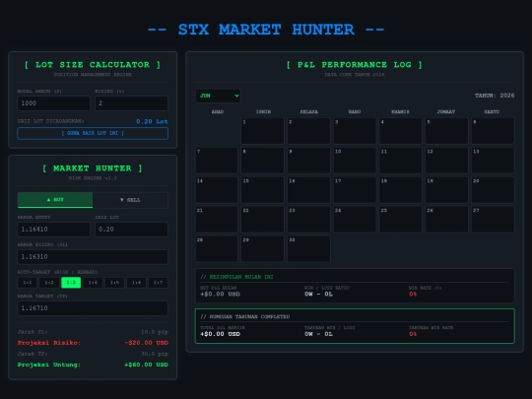This screenshot has width=532, height=399.
Task: Click the Saiz Lot field showing 0.20
Action: (x=131, y=230)
